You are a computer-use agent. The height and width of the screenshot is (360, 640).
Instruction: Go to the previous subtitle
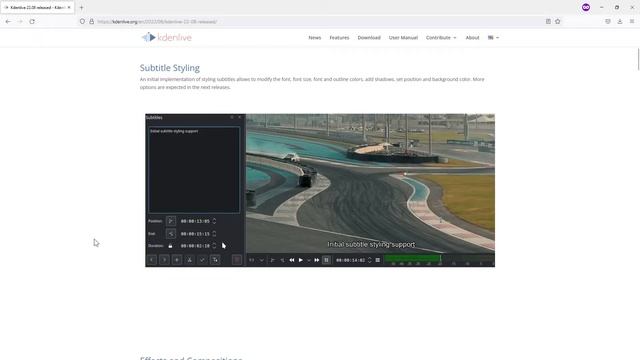tap(151, 260)
